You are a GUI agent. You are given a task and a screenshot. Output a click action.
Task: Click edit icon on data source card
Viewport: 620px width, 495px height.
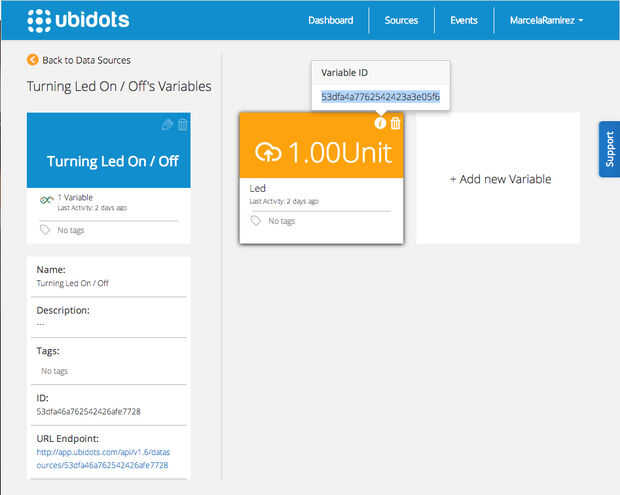[167, 125]
